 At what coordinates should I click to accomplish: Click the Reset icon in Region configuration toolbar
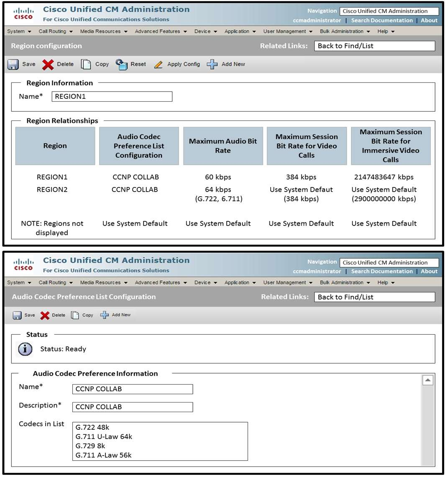[121, 64]
